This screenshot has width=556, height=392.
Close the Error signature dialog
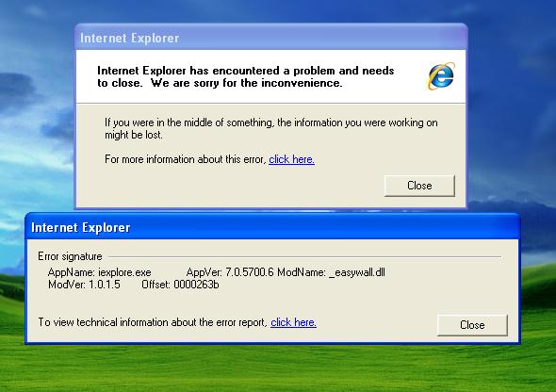[472, 325]
